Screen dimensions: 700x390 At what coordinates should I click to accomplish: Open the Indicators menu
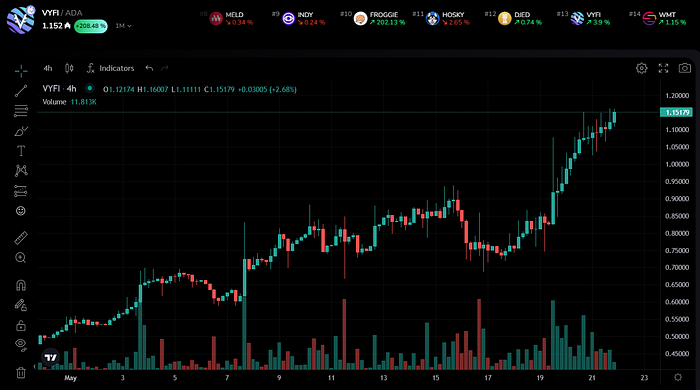pyautogui.click(x=110, y=68)
